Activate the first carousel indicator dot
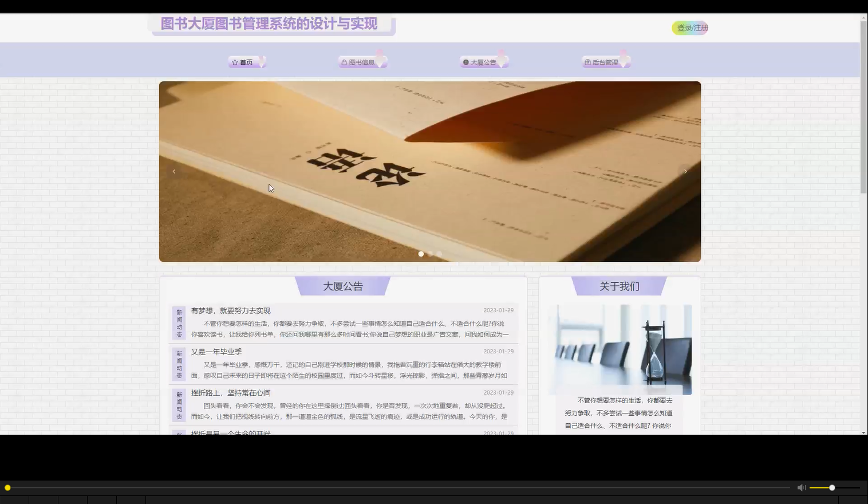868x504 pixels. pos(421,254)
